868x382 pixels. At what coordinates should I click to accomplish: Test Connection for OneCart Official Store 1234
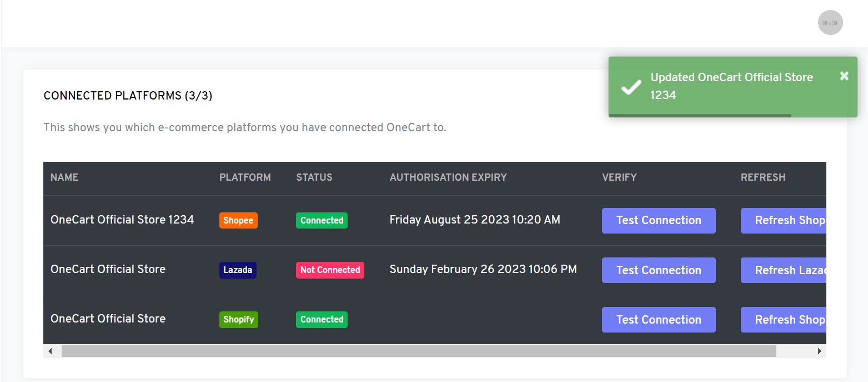coord(659,221)
